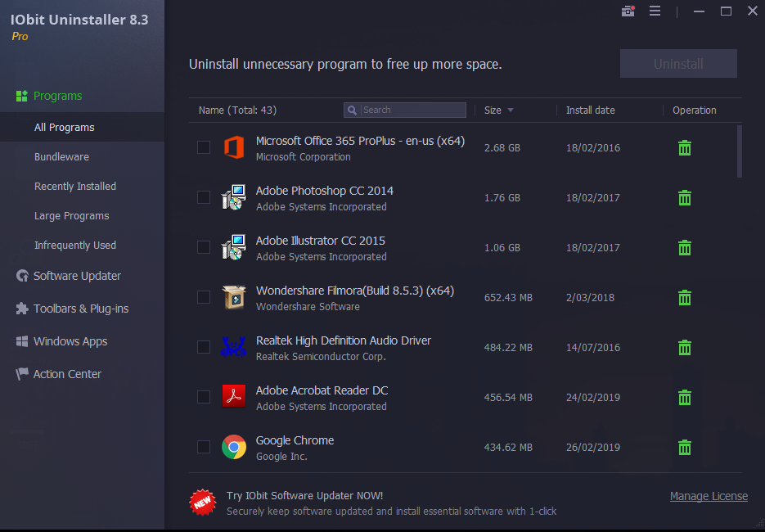Click the Wondershare Filmora box icon
765x532 pixels.
point(234,297)
